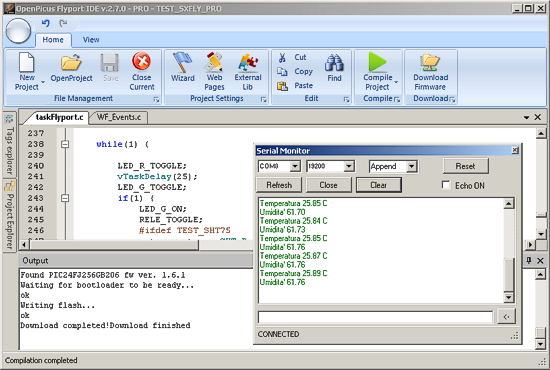Click the CONNECTED status text
This screenshot has width=550, height=370.
coord(279,334)
